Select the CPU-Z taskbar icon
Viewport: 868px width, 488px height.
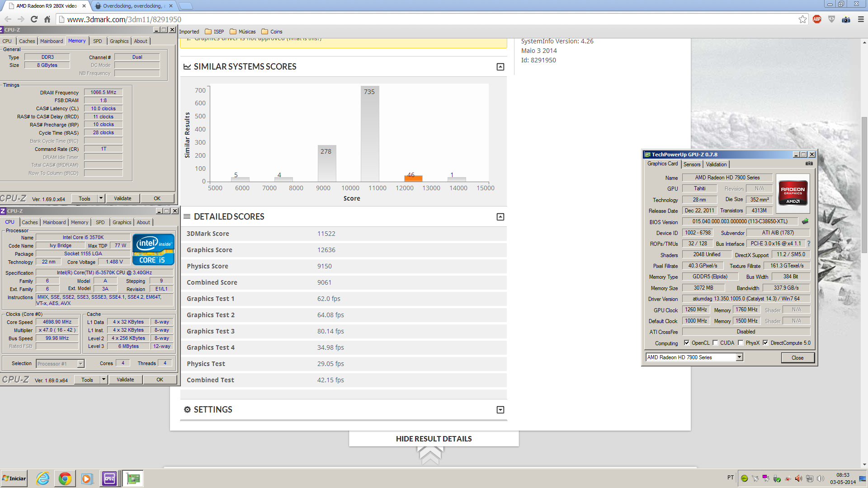109,479
